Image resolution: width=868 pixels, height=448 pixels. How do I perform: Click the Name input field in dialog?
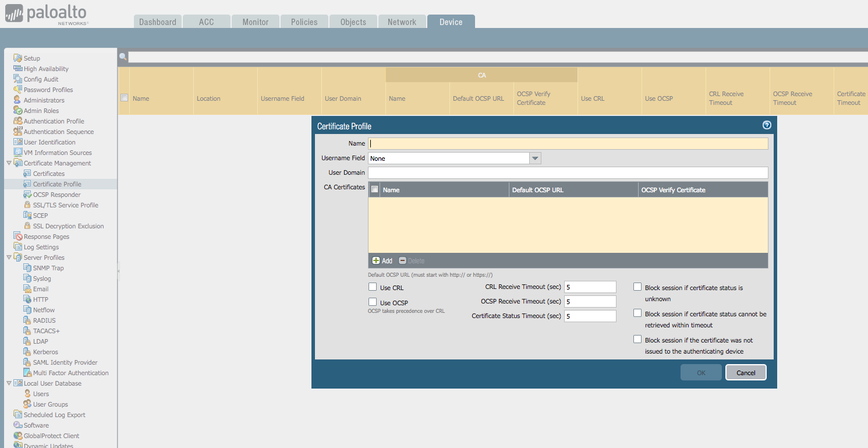pyautogui.click(x=568, y=143)
